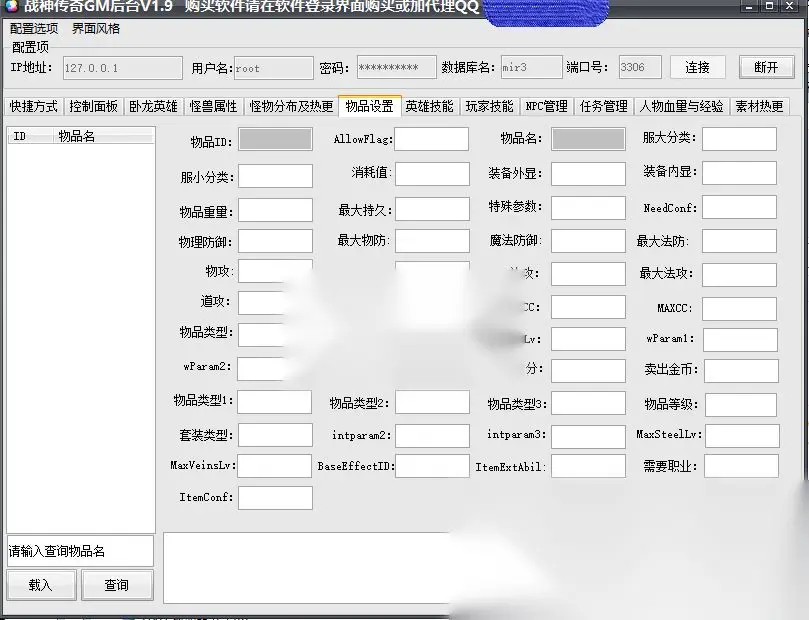Click the 物品名 column header
This screenshot has height=620, width=809.
pos(103,136)
